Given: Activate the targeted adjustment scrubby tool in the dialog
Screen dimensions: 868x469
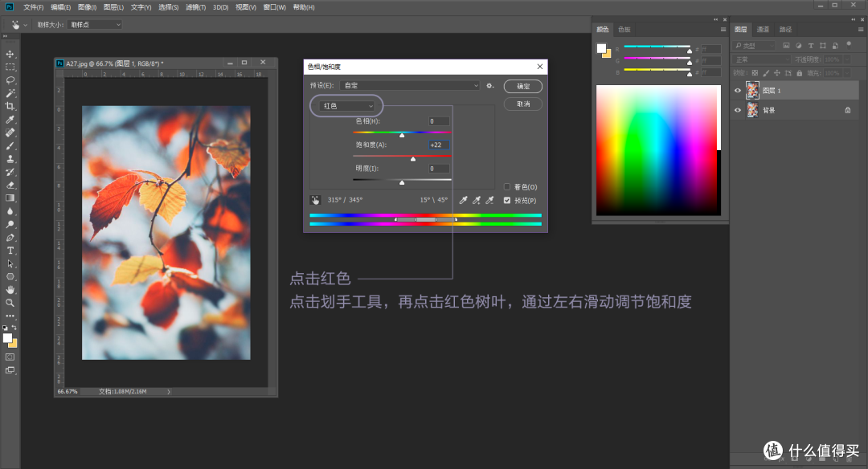Looking at the screenshot, I should [316, 199].
